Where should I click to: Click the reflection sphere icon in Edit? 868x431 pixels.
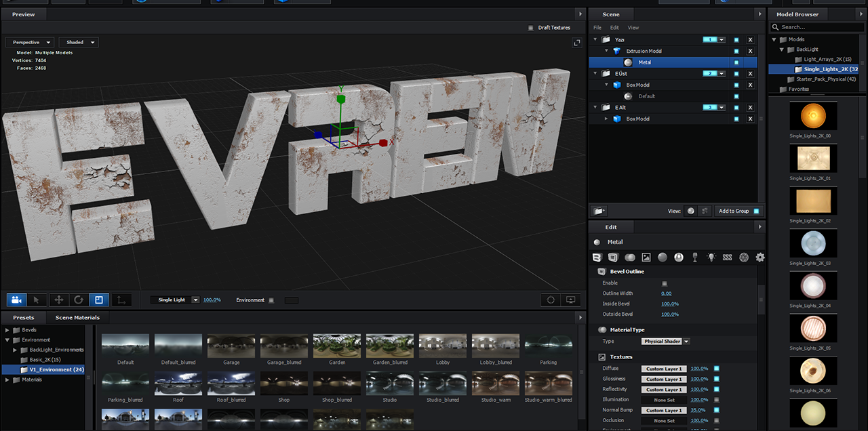(x=679, y=258)
